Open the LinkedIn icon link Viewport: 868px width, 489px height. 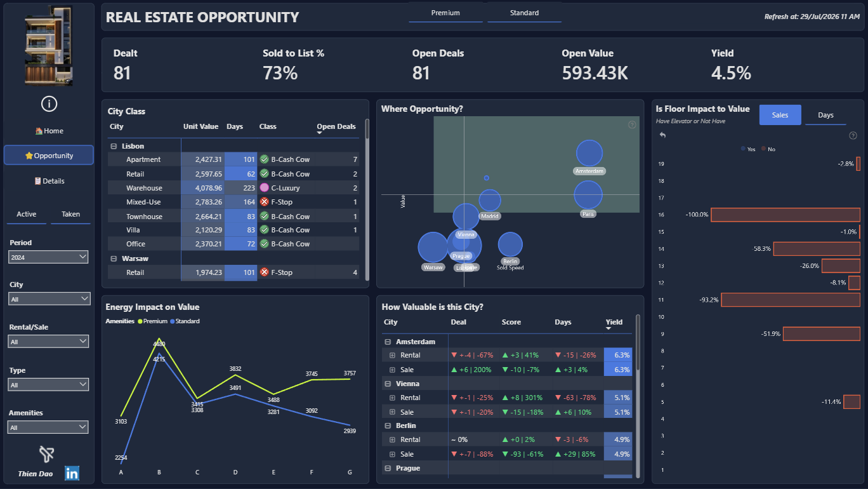coord(72,473)
